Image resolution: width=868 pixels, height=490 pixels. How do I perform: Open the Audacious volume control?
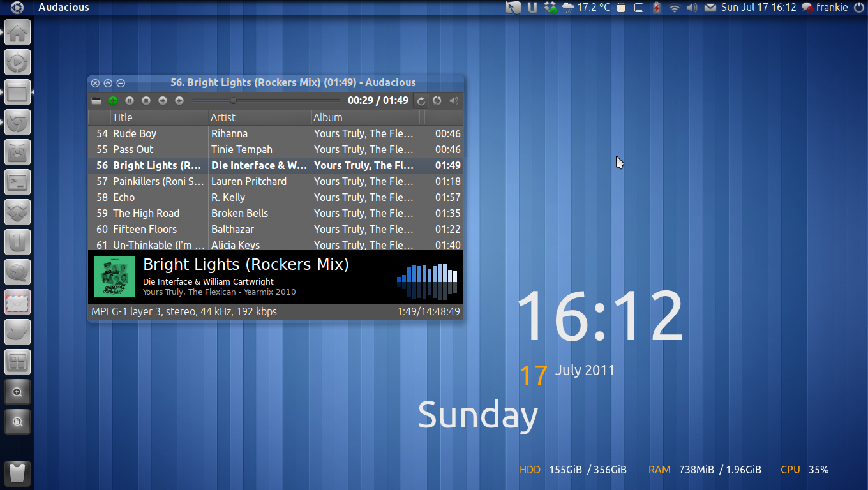tap(454, 100)
